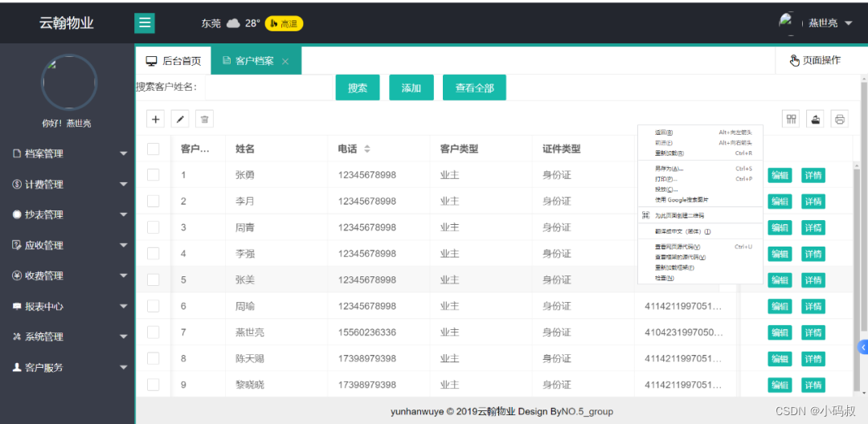
Task: Check the box for row 陈天赐
Action: [154, 358]
